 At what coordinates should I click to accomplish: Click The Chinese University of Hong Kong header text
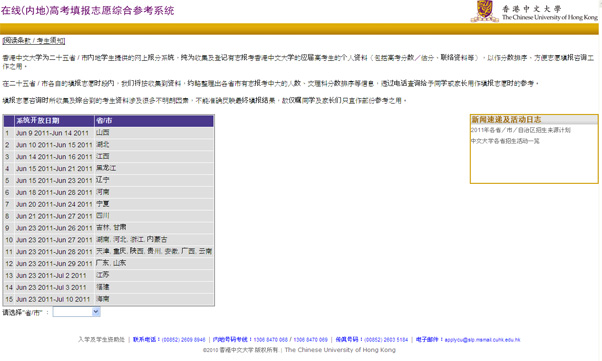[x=550, y=17]
